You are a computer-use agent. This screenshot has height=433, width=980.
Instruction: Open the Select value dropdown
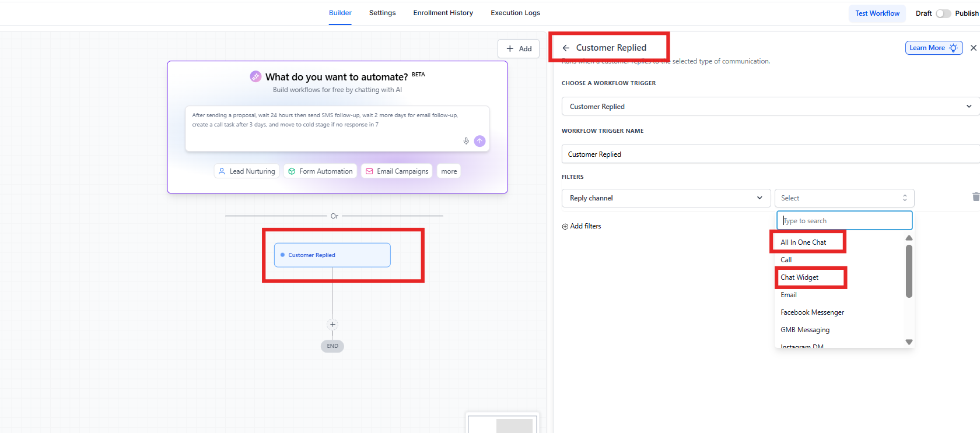[843, 198]
